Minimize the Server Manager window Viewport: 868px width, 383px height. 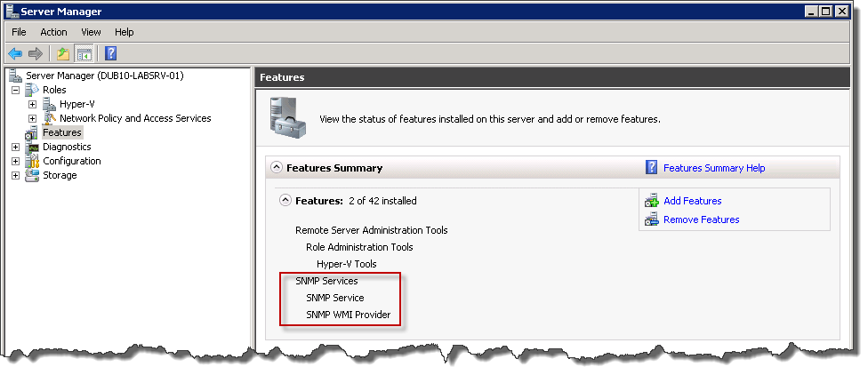click(811, 11)
